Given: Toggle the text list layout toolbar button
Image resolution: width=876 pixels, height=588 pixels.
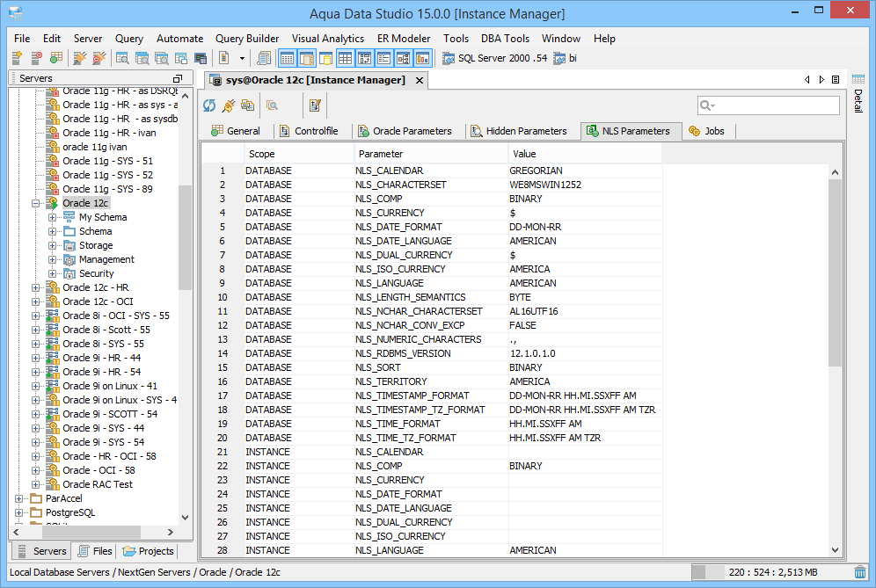Looking at the screenshot, I should click(x=383, y=58).
